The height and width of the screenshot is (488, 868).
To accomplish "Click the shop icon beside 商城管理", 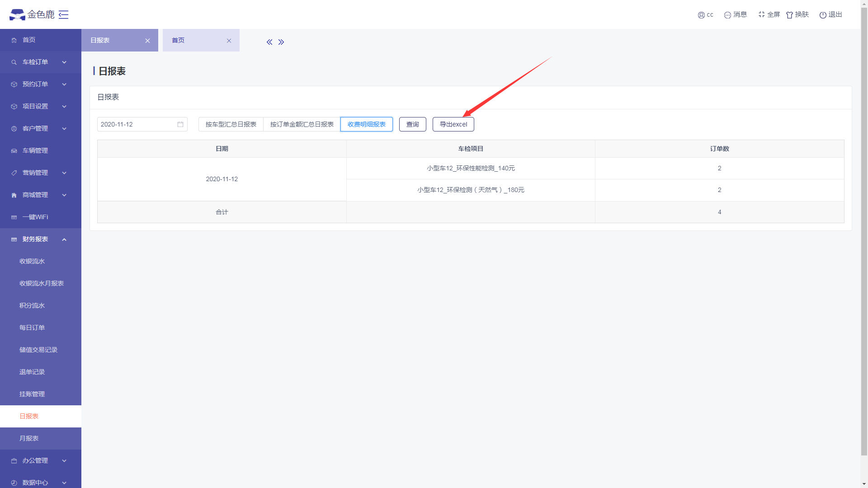I will tap(14, 195).
